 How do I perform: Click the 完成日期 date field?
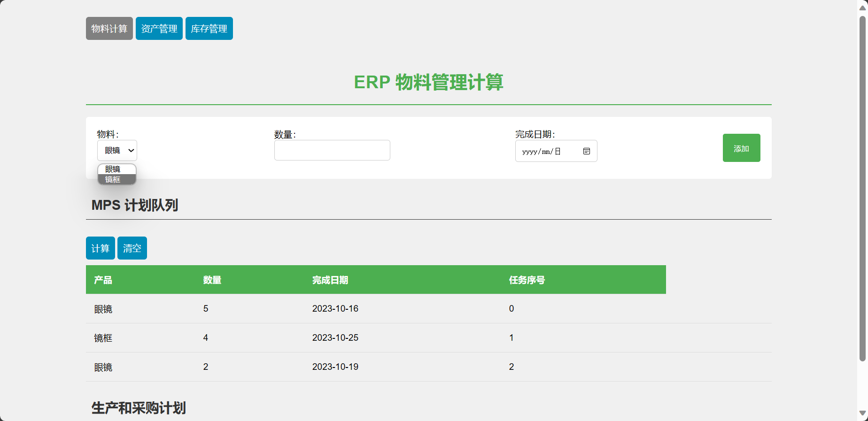pyautogui.click(x=556, y=151)
